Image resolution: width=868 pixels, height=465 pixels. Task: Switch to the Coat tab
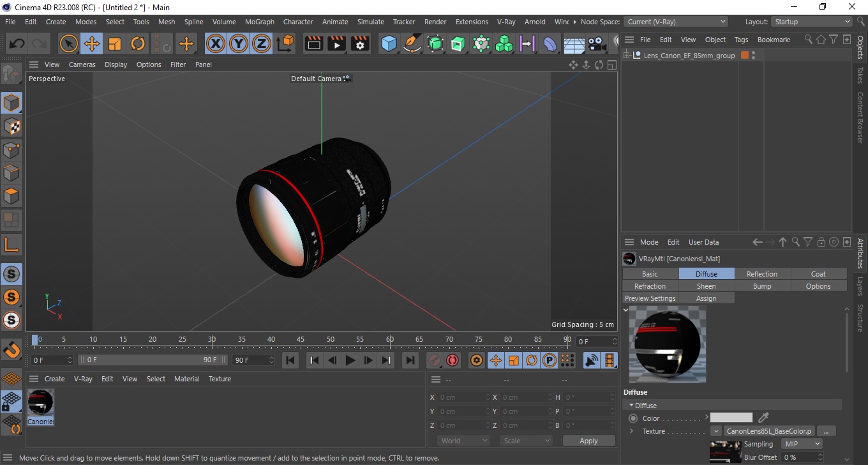818,274
